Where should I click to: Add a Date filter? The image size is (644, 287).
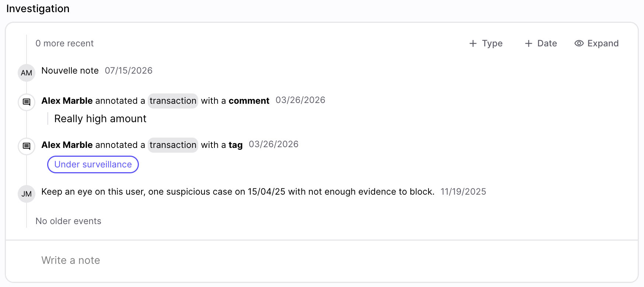[x=541, y=43]
